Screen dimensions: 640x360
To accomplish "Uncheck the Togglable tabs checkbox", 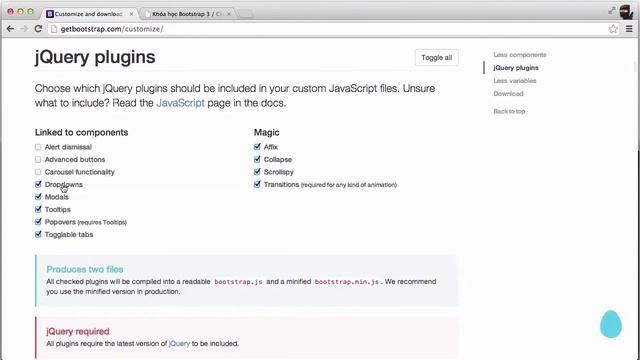I will 38,234.
